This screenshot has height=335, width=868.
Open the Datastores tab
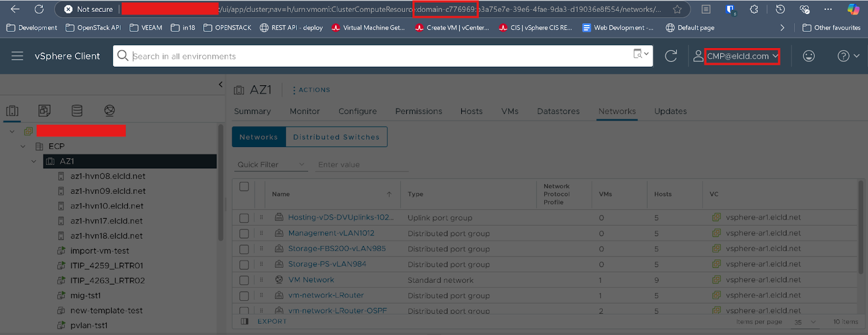pos(558,111)
